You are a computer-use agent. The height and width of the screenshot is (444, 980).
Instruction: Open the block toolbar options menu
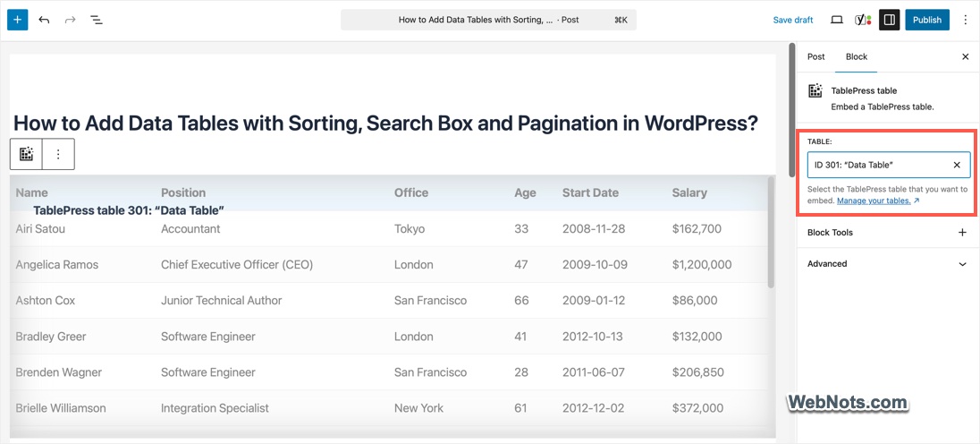tap(58, 154)
